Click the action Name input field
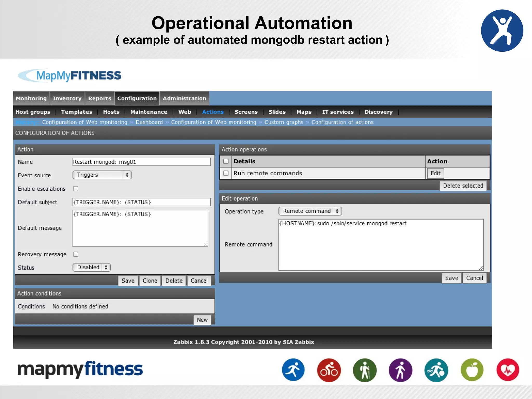This screenshot has width=532, height=399. coord(142,162)
